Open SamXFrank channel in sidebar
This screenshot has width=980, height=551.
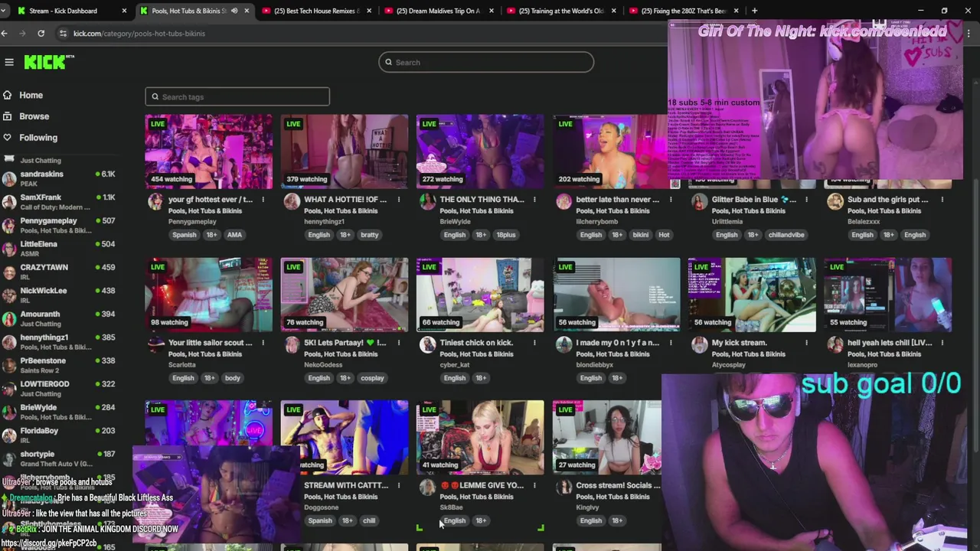[x=59, y=201]
